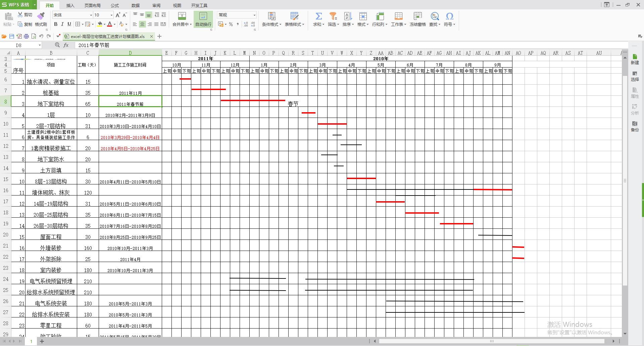Click the Table Style (表格样式) icon
Viewport: 644px width, 346px height.
click(294, 16)
